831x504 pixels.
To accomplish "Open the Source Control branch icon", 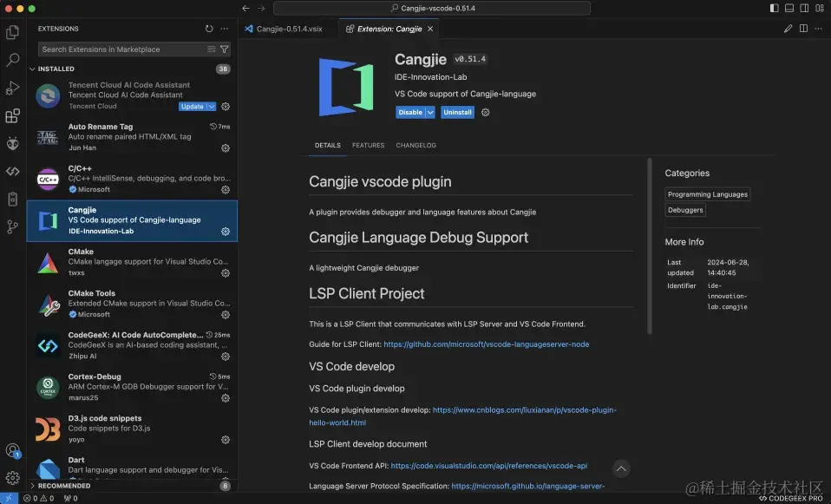I will click(x=12, y=226).
